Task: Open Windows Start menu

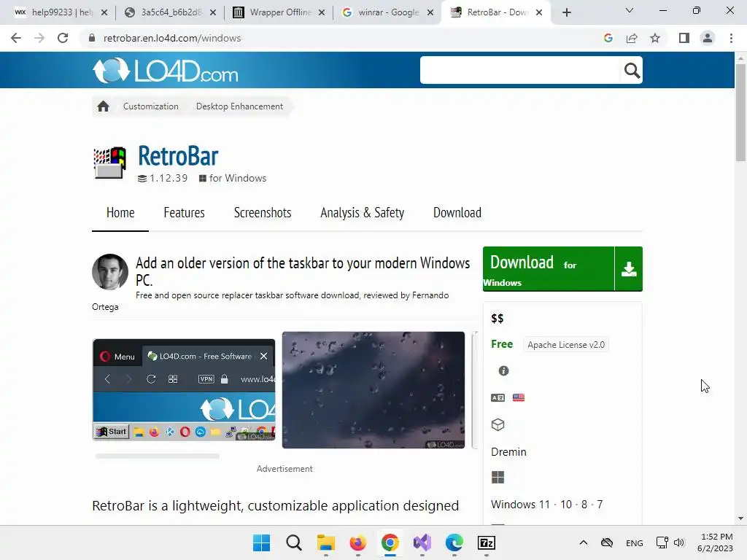Action: (261, 542)
